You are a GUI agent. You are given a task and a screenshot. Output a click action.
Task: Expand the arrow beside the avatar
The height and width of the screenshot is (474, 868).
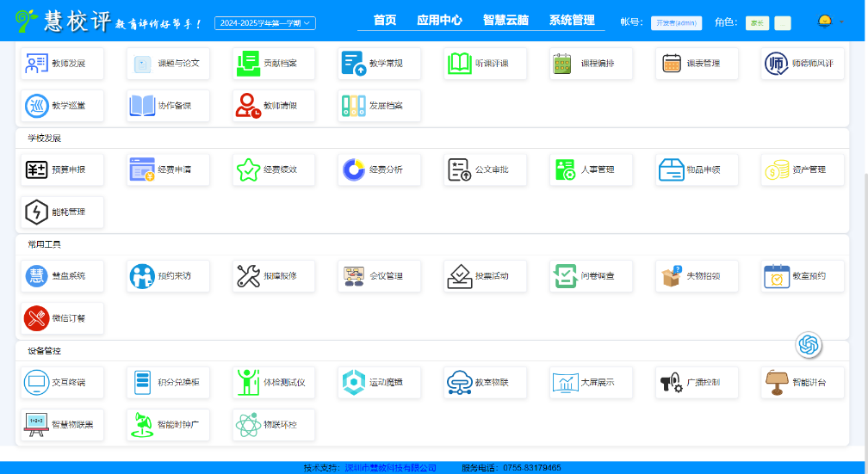(x=842, y=22)
